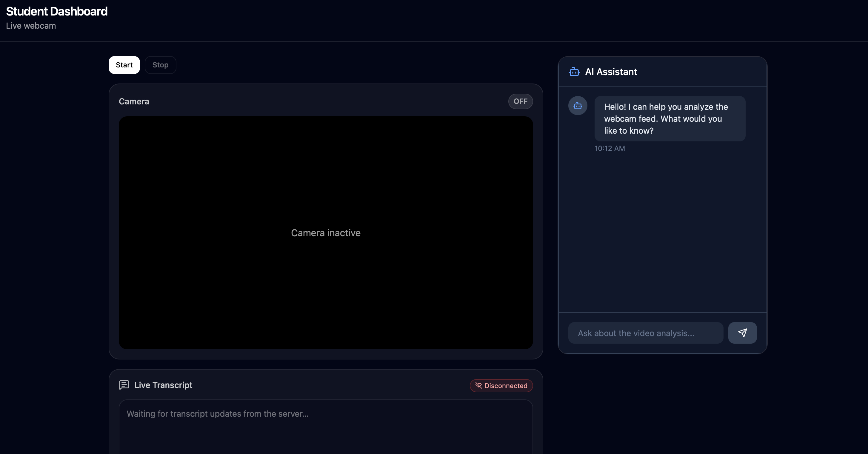Screen dimensions: 868x454
Task: Toggle the camera OFF status badge
Action: click(520, 101)
